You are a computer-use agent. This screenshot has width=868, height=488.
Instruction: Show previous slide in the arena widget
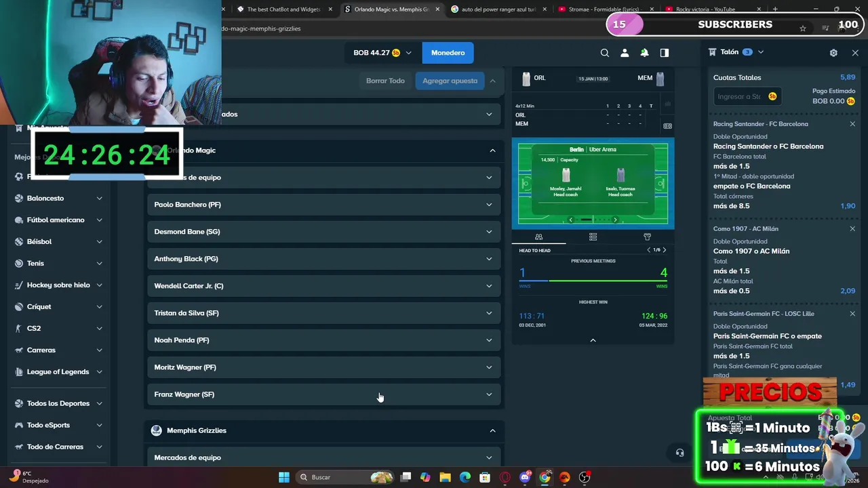point(570,220)
